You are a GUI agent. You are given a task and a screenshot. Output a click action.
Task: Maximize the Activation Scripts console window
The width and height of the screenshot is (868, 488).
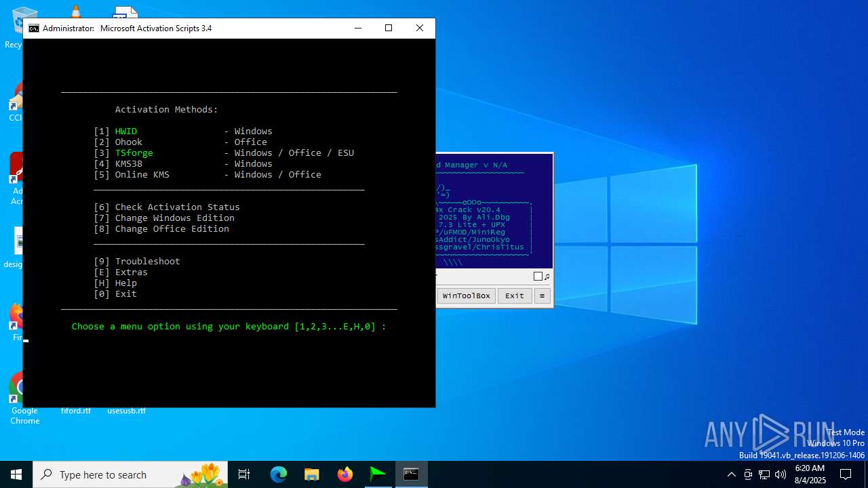(389, 28)
